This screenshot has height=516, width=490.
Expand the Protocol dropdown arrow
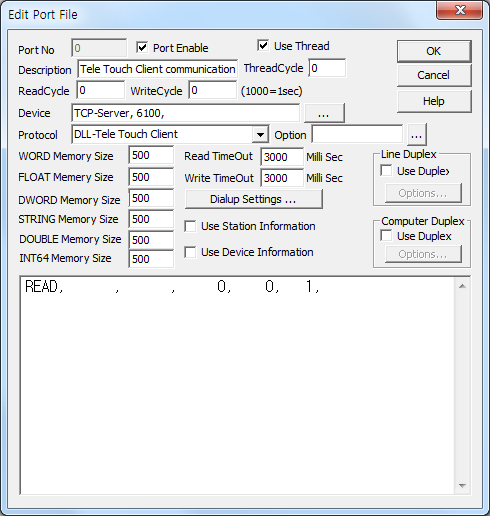[260, 135]
